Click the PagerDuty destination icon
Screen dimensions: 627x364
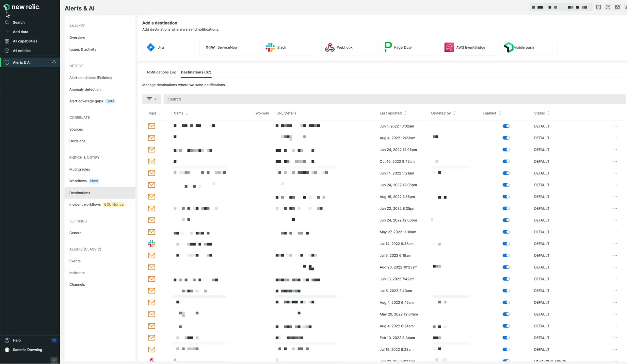click(388, 47)
